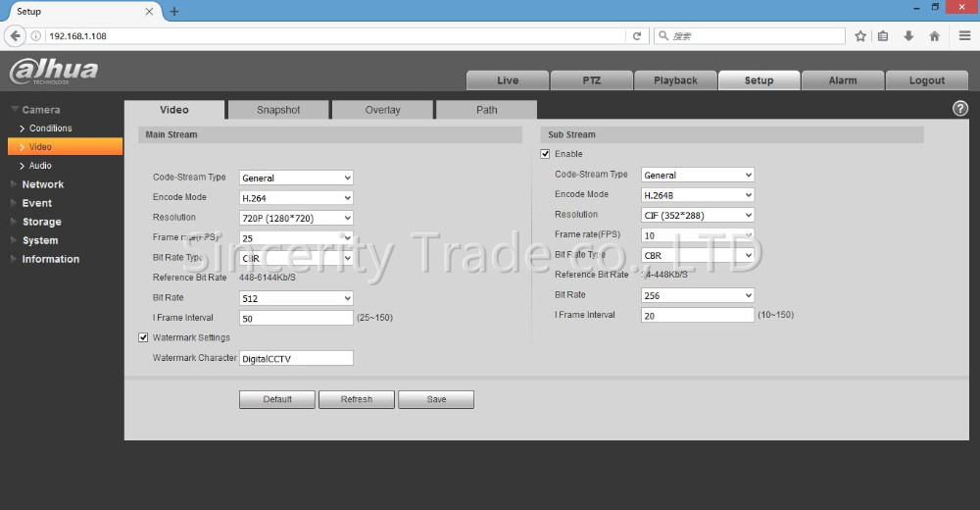Expand the Sub Stream Bit Rate dropdown
This screenshot has width=980, height=510.
point(698,295)
